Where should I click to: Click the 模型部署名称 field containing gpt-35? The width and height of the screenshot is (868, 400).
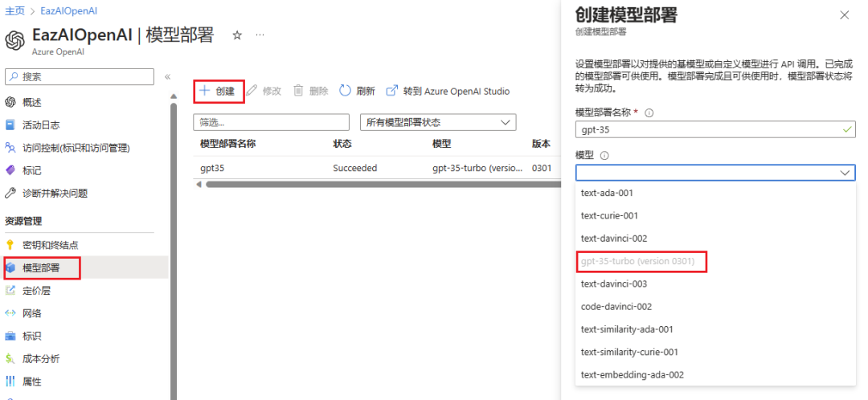point(715,130)
